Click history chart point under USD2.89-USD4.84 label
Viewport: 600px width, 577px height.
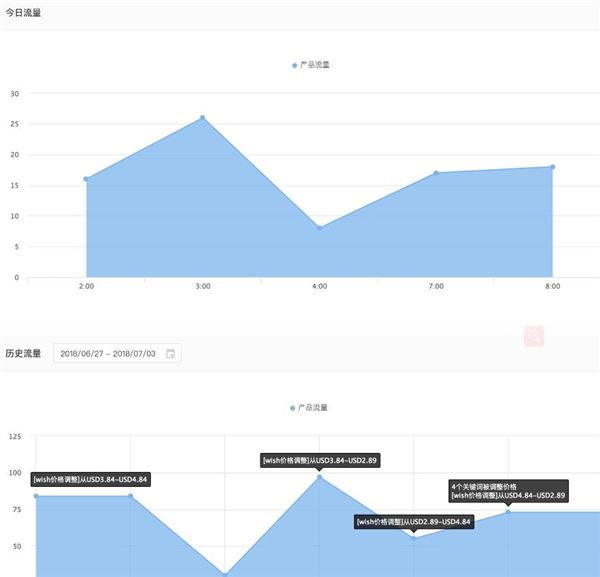pos(414,538)
